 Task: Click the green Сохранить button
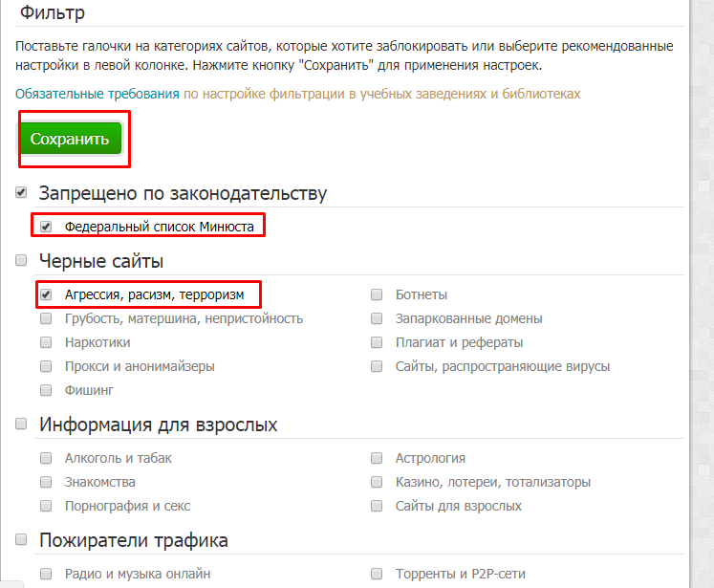pos(71,139)
